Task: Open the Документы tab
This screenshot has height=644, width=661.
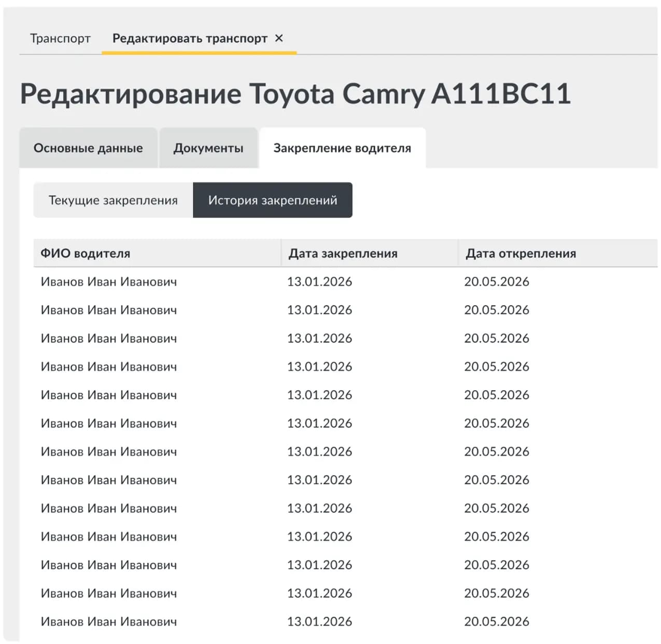Action: point(208,148)
